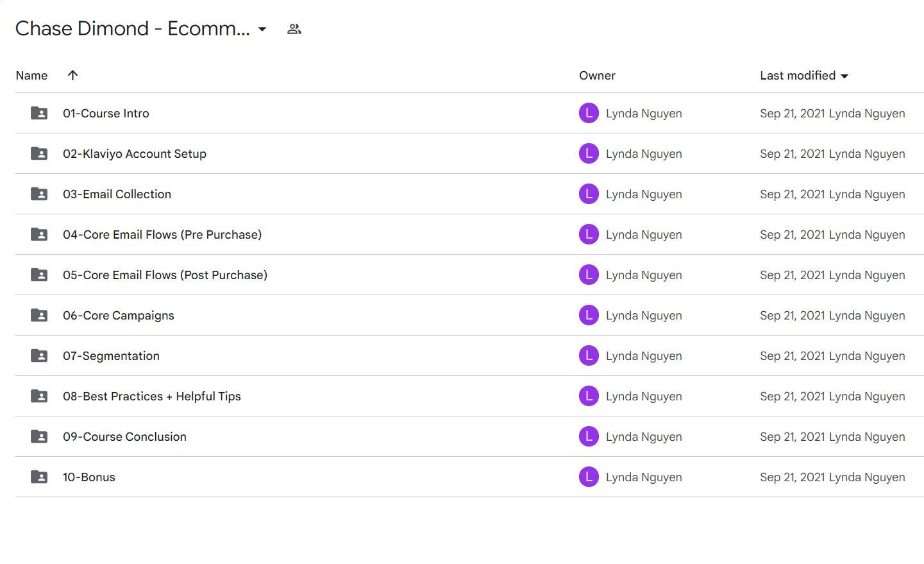The height and width of the screenshot is (564, 924).
Task: Click owner name Lynda Nguyen in 06-Core Campaigns row
Action: (644, 316)
